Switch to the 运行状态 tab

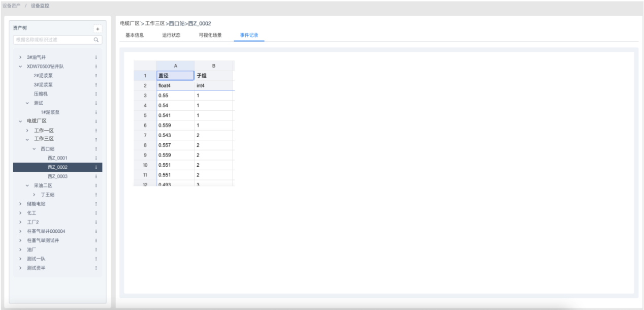[171, 35]
